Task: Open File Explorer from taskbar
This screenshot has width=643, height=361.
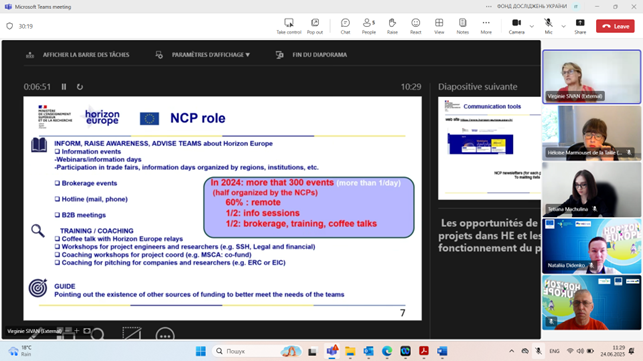Action: tap(350, 351)
